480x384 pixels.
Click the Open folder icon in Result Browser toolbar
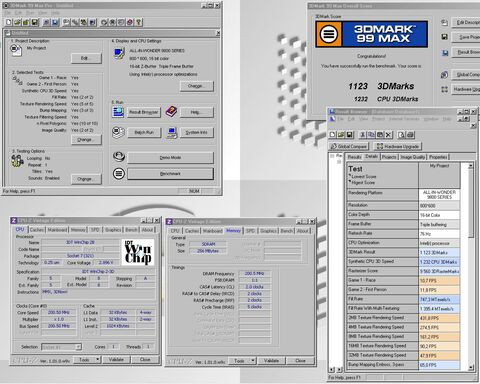coord(341,135)
